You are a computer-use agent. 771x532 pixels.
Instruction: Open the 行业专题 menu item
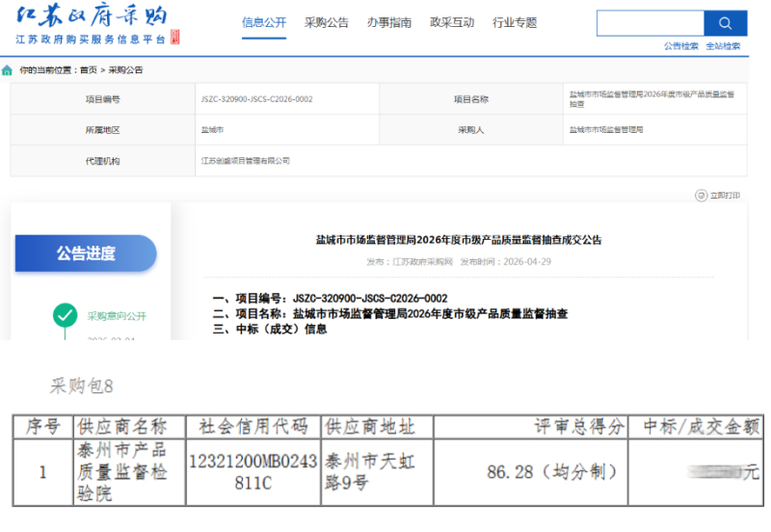[515, 22]
